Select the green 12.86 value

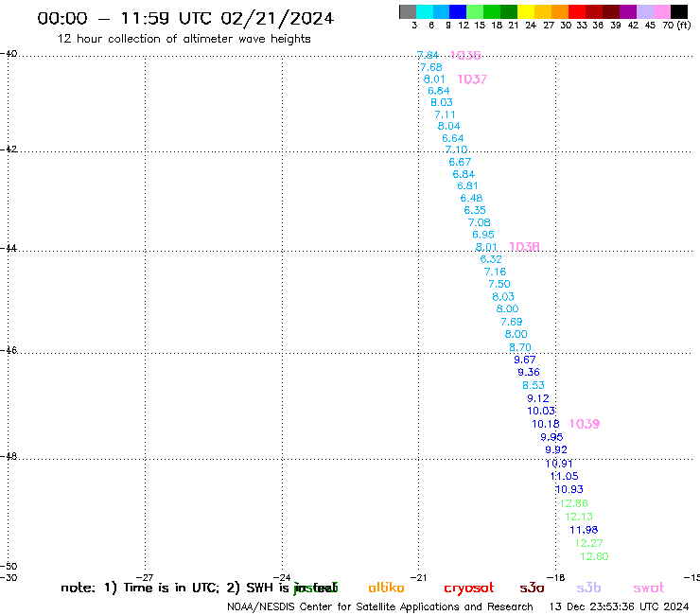pos(573,503)
